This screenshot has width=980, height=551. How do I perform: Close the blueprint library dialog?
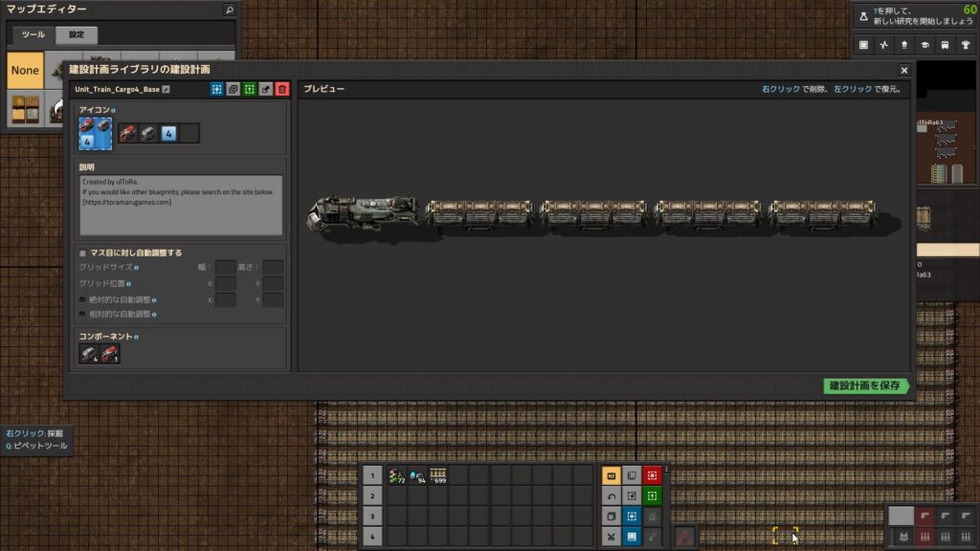[x=903, y=70]
